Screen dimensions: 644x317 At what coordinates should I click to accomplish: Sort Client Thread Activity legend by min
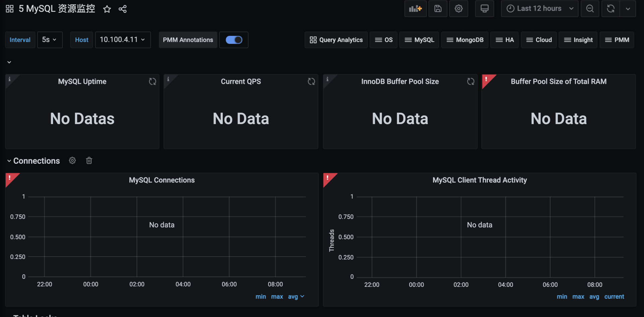pyautogui.click(x=562, y=297)
